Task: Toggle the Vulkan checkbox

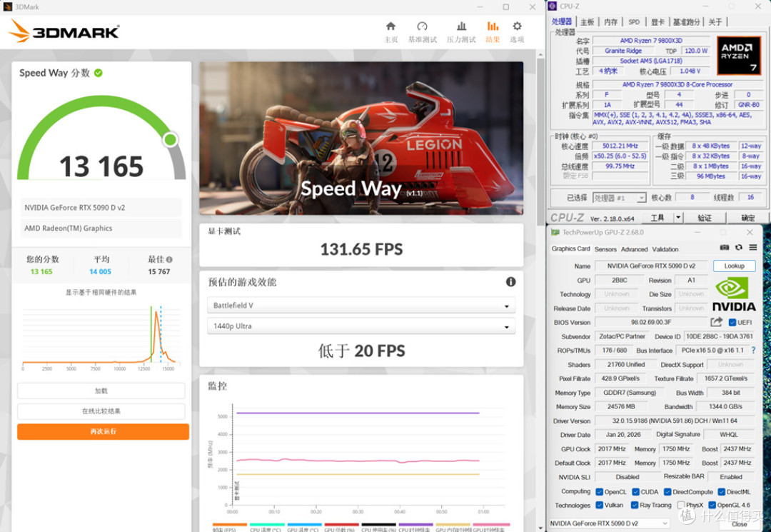Action: pyautogui.click(x=600, y=505)
